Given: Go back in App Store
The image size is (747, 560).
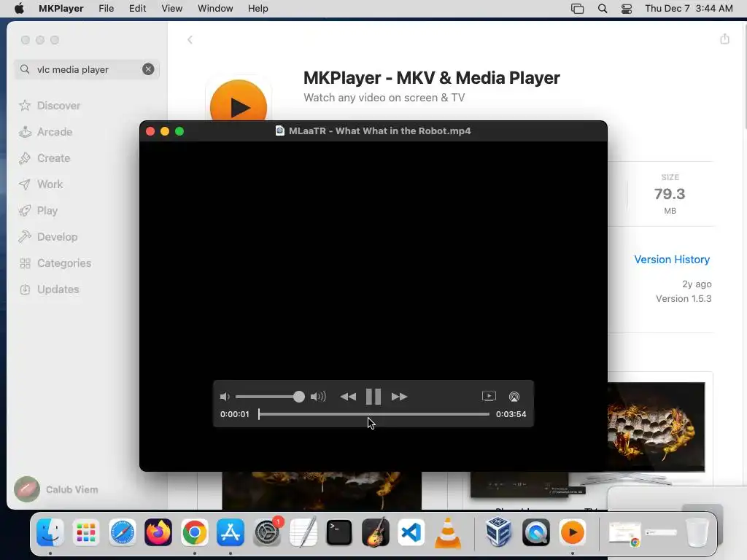Looking at the screenshot, I should click(190, 39).
